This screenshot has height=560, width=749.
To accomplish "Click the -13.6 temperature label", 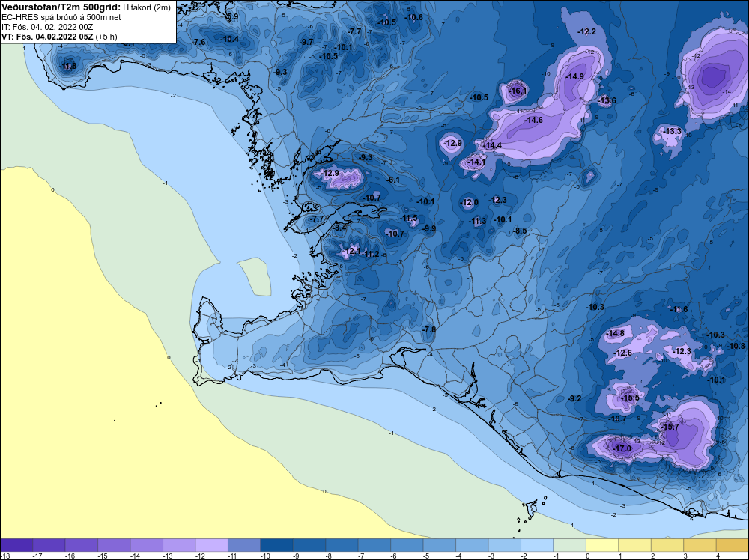I will point(607,100).
